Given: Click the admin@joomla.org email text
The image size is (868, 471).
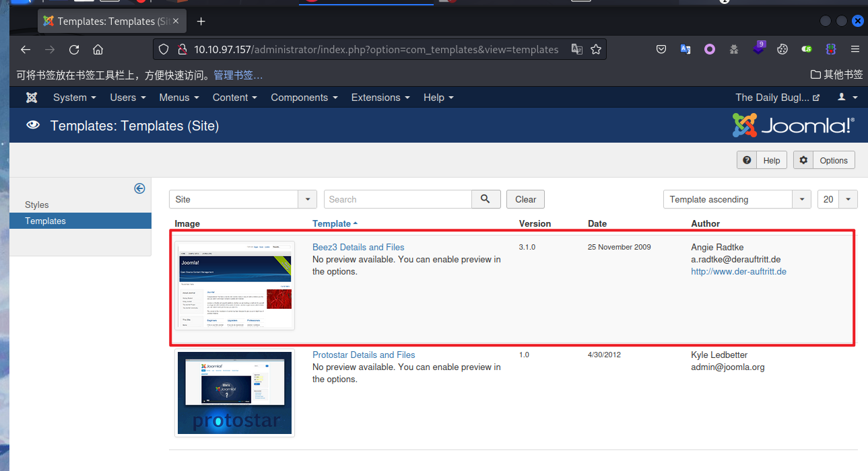Looking at the screenshot, I should point(728,367).
